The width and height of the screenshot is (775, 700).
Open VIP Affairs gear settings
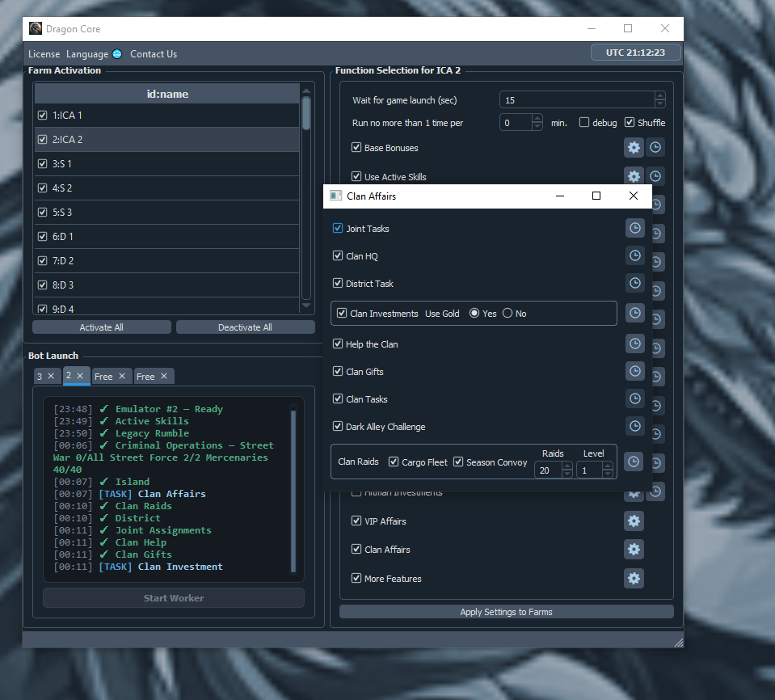coord(634,521)
